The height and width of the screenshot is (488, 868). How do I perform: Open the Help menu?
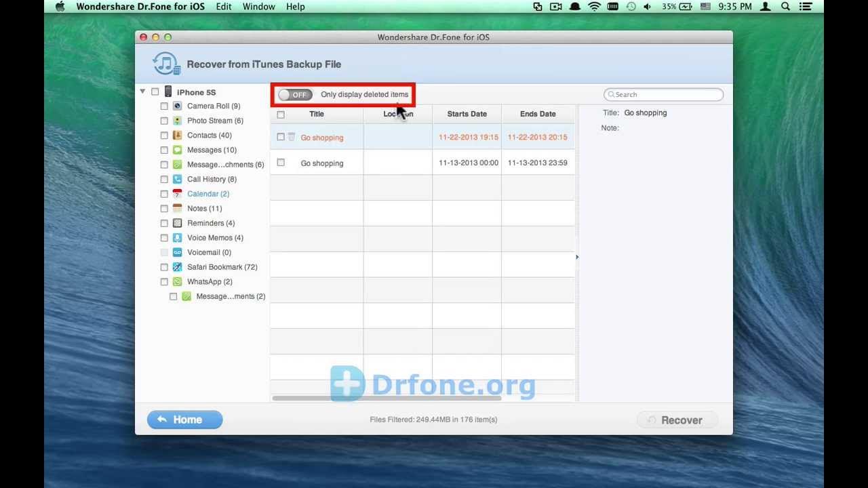[x=296, y=7]
